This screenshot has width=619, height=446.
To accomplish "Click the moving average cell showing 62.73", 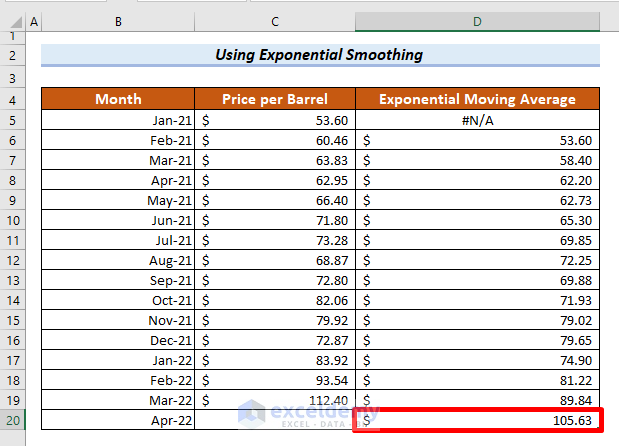I will [477, 200].
